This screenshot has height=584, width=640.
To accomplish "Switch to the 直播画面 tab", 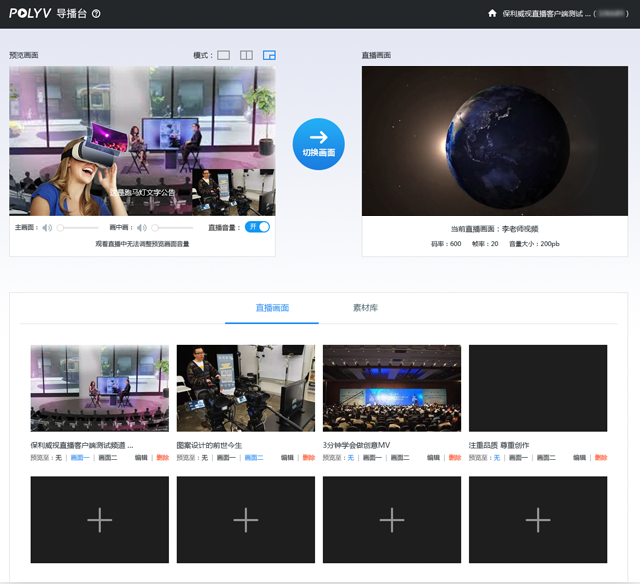I will [x=272, y=308].
